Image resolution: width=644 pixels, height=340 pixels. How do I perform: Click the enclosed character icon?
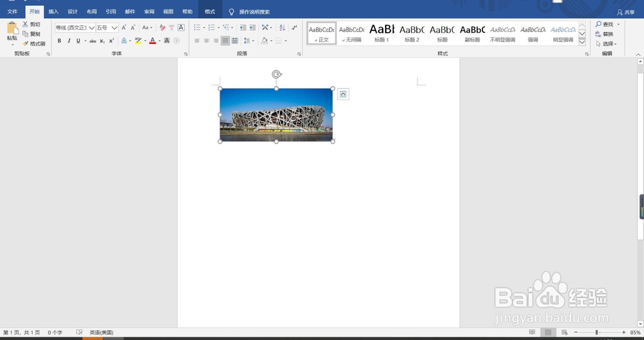tap(176, 41)
